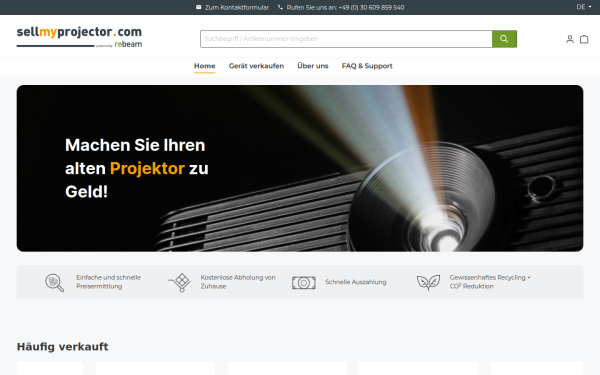
Task: Click the leaves recycling icon
Action: (428, 282)
